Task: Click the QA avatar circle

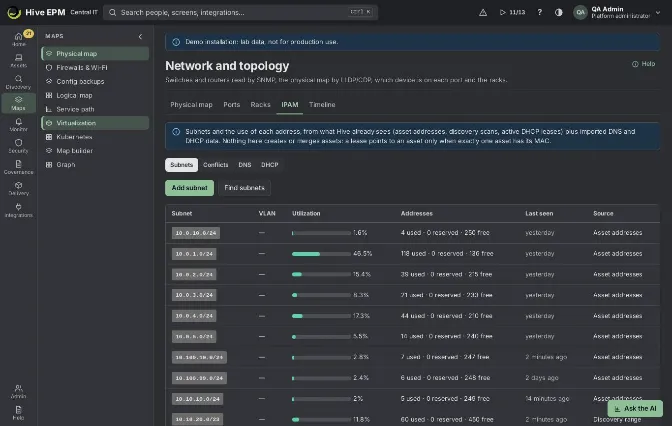Action: coord(580,12)
